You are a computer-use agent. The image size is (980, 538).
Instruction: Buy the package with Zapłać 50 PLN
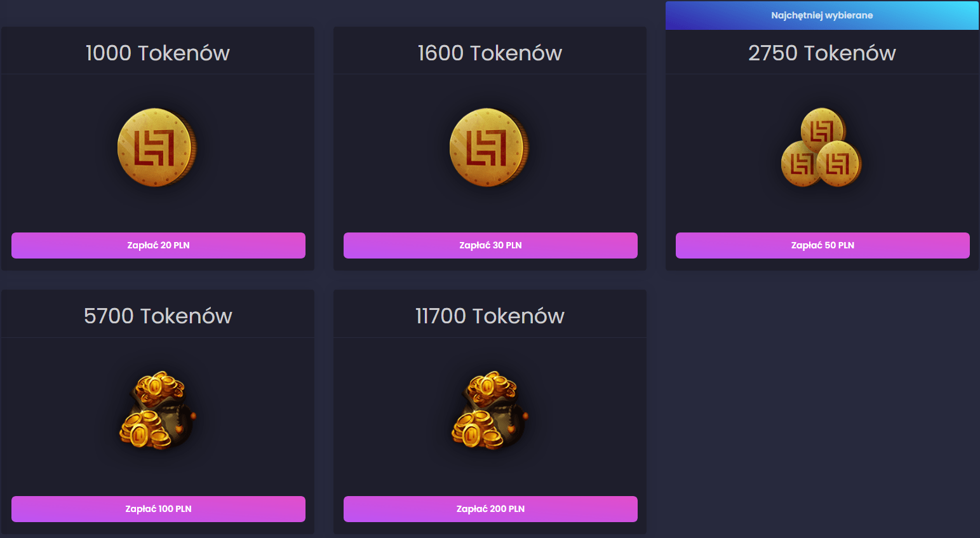pyautogui.click(x=822, y=245)
